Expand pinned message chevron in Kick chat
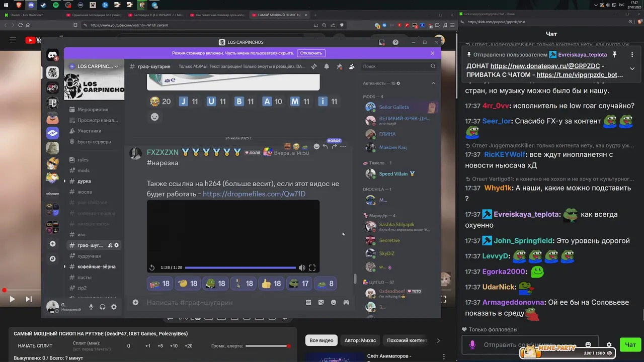 tap(632, 68)
